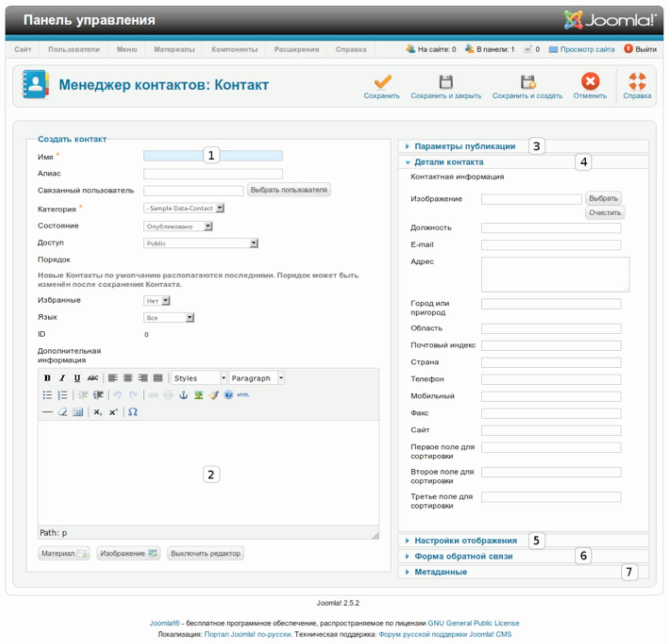Click the E-mail input field

click(551, 245)
